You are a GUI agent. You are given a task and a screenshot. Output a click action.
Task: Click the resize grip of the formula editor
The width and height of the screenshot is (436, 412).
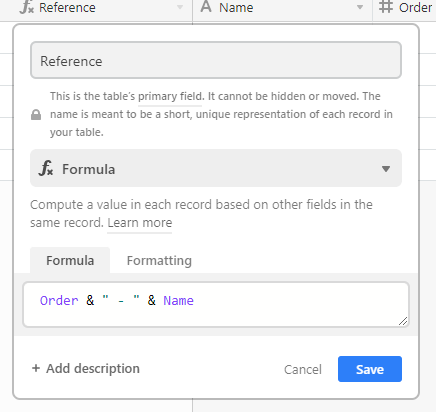[403, 321]
